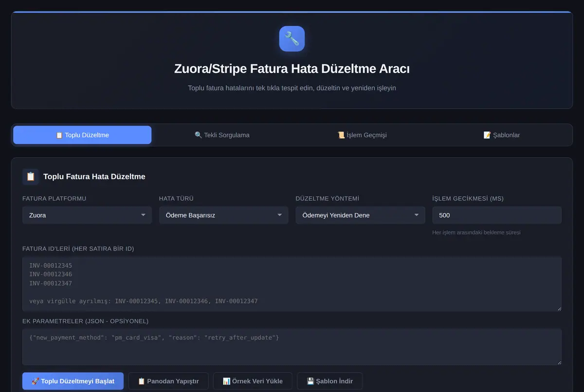Open the Fatura Platformu dropdown showing Zuora
The image size is (584, 392).
tap(87, 215)
